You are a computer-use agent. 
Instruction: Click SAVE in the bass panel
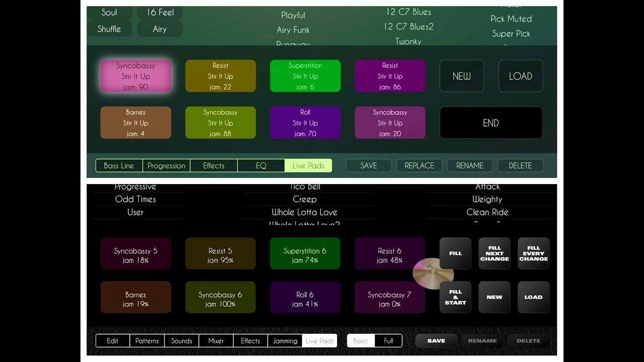tap(369, 165)
